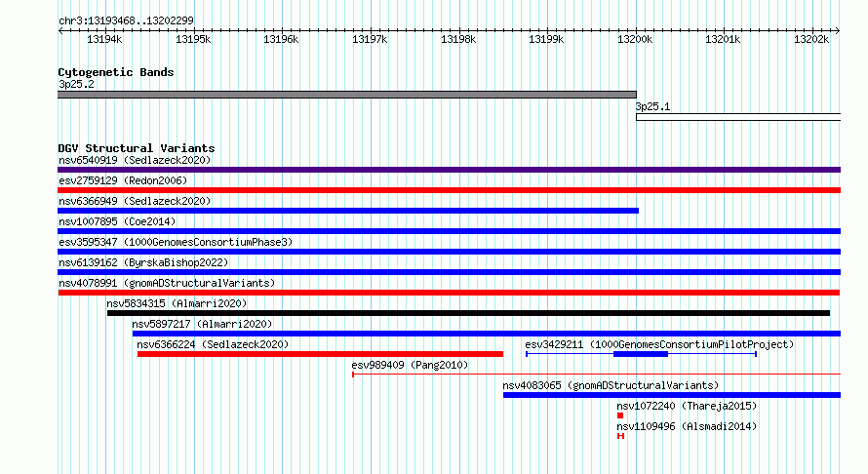The width and height of the screenshot is (868, 474).
Task: Select the red nsv6366224 variant bar
Action: click(x=321, y=354)
